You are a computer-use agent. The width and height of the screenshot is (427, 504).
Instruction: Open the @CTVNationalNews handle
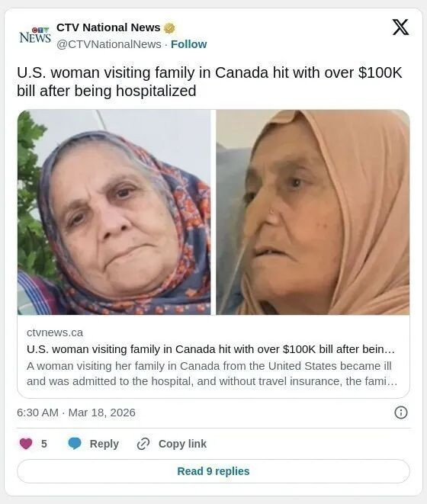click(109, 44)
